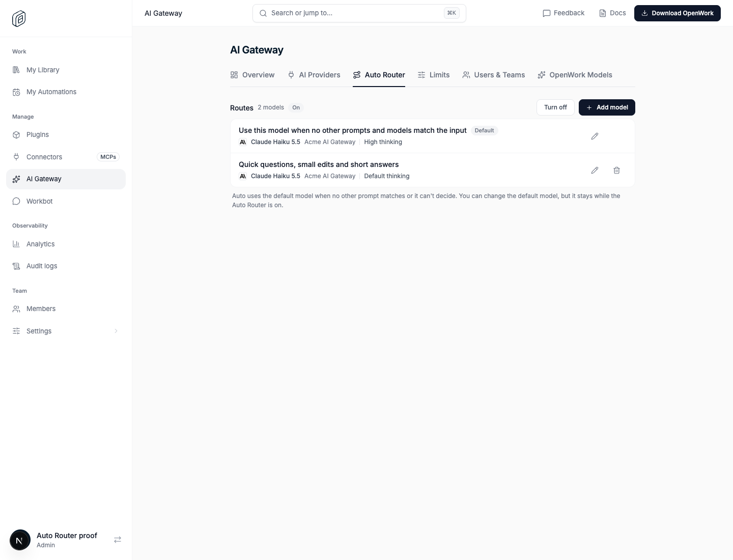Click the Auto Router proof workspace name
733x560 pixels.
point(67,536)
